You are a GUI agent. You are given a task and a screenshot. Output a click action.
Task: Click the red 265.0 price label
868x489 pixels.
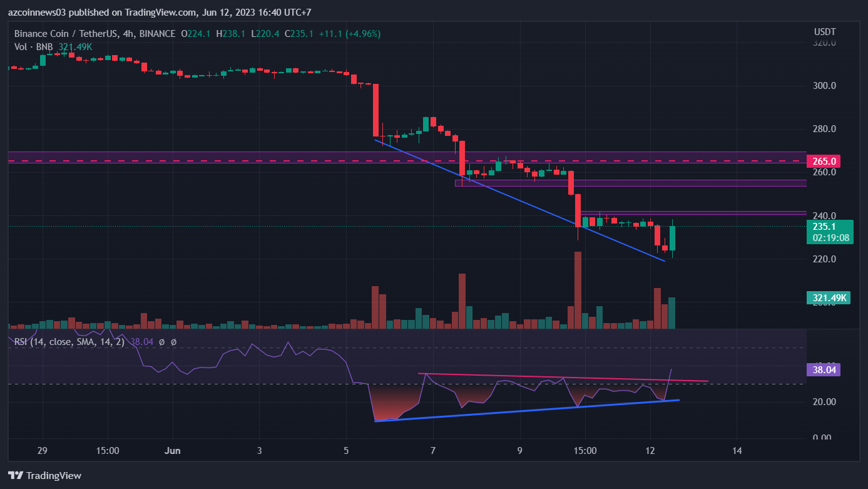[824, 161]
